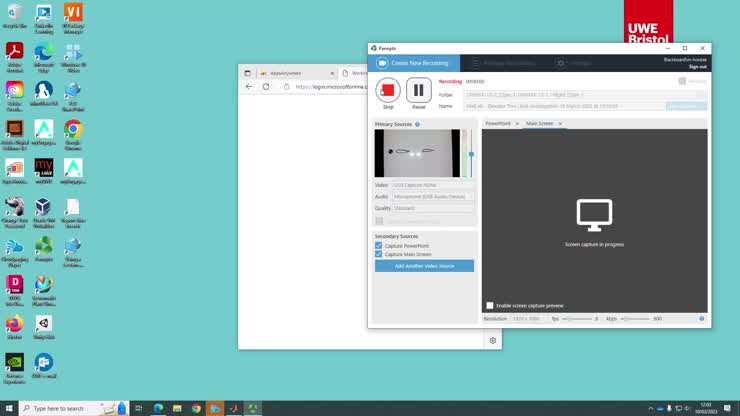
Task: Stop the Panopto recording
Action: click(x=388, y=90)
